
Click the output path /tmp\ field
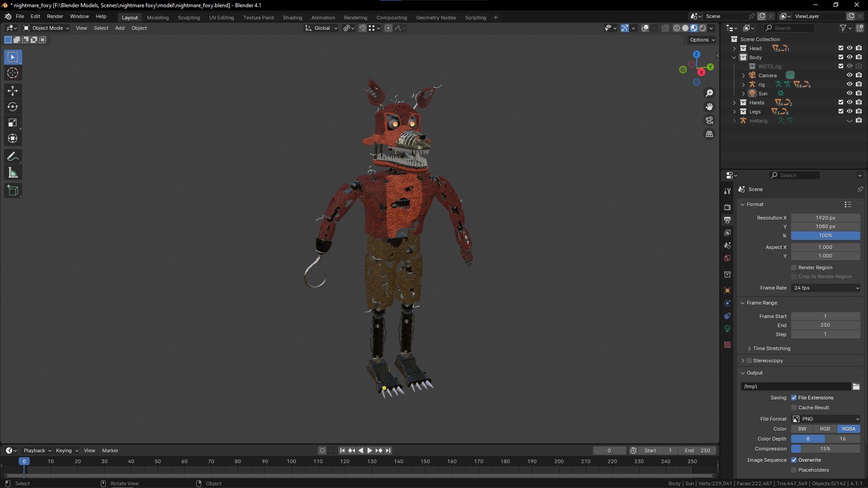click(x=796, y=386)
